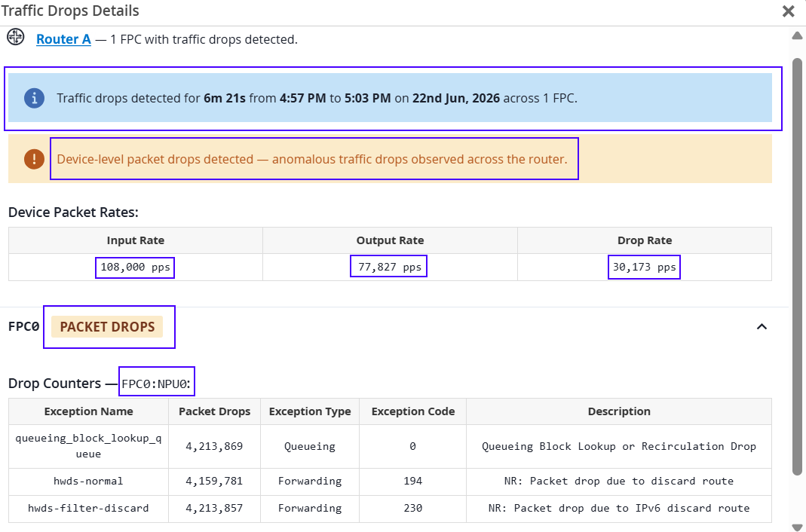Click the Exception Name column header
Viewport: 806px width, 532px height.
[x=88, y=411]
